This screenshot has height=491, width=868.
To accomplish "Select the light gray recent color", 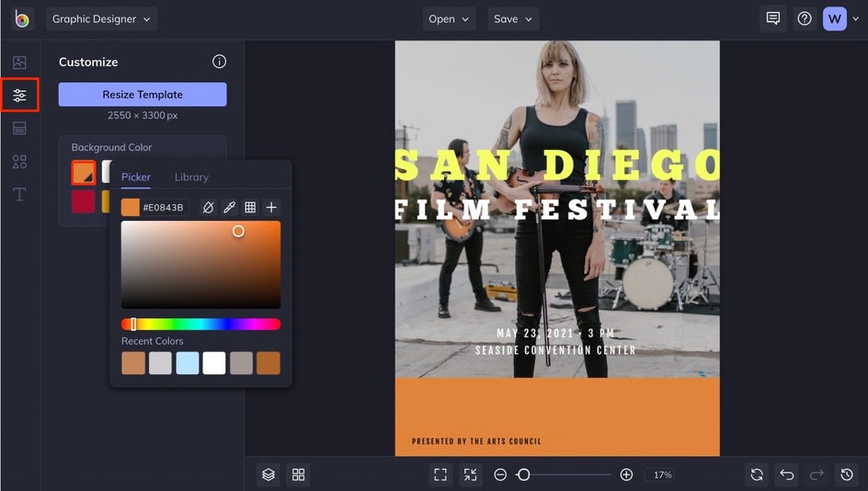I will click(x=161, y=363).
